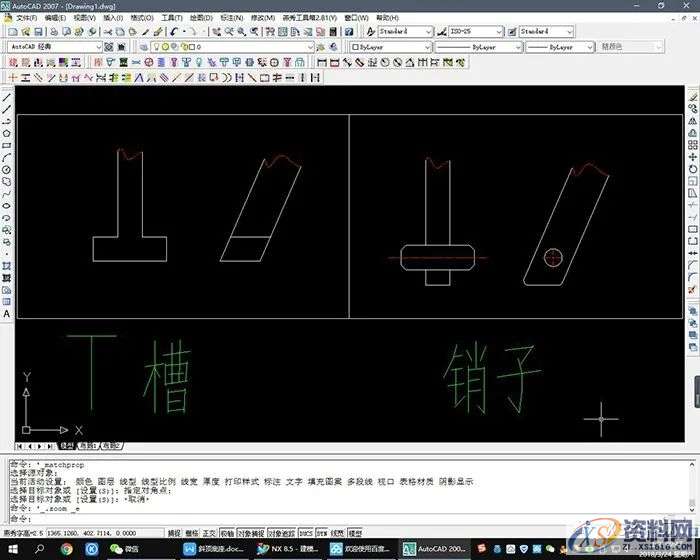The image size is (700, 560).
Task: Switch to the 模型 (Model) layout tab
Action: point(67,446)
